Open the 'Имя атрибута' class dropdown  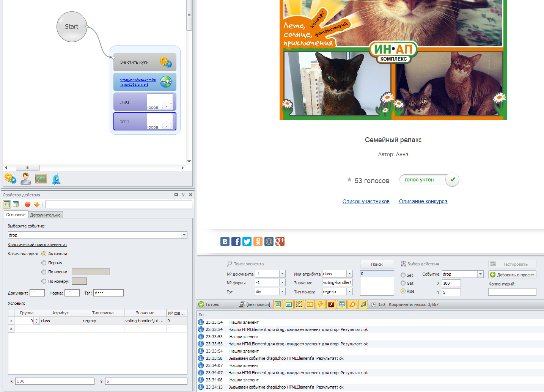tap(350, 274)
